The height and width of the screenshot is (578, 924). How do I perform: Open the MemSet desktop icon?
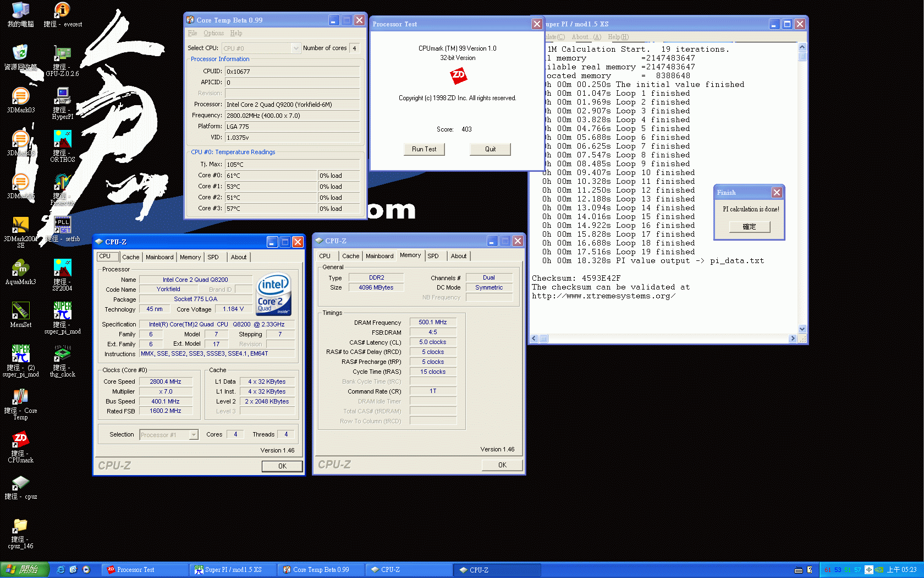(x=20, y=315)
